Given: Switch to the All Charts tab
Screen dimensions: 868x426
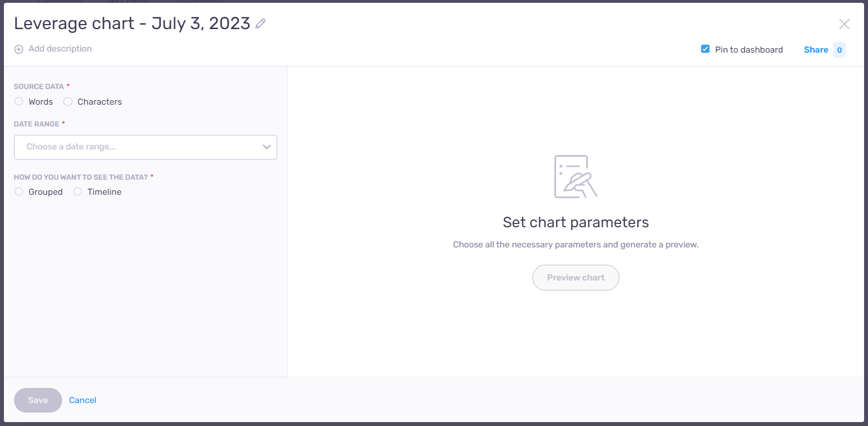Looking at the screenshot, I should click(x=129, y=1).
